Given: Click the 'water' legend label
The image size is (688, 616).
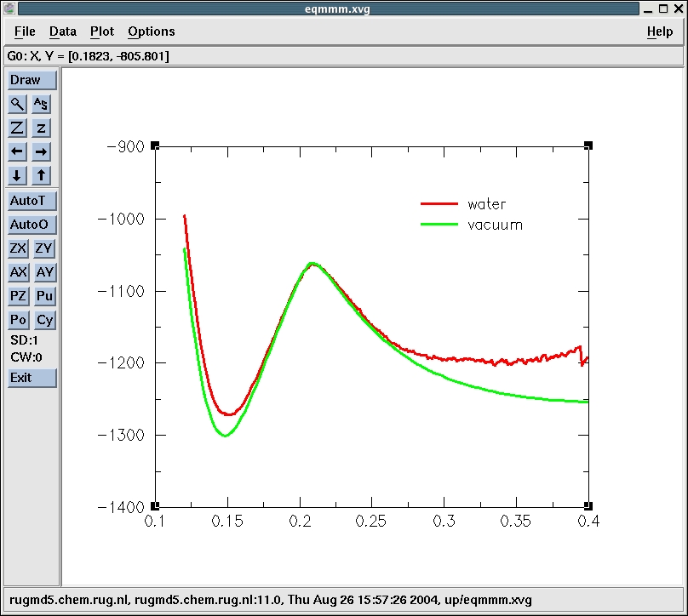Looking at the screenshot, I should pyautogui.click(x=486, y=204).
